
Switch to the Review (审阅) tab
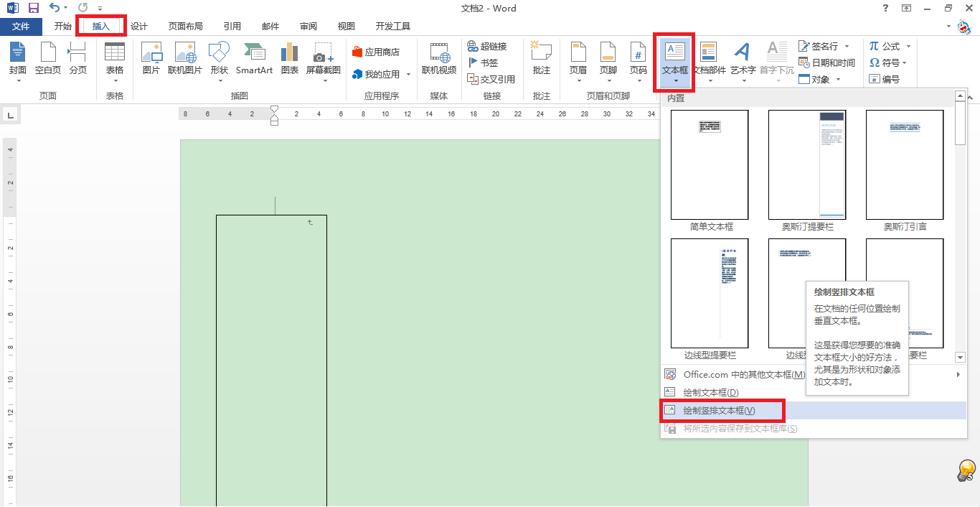(x=308, y=27)
